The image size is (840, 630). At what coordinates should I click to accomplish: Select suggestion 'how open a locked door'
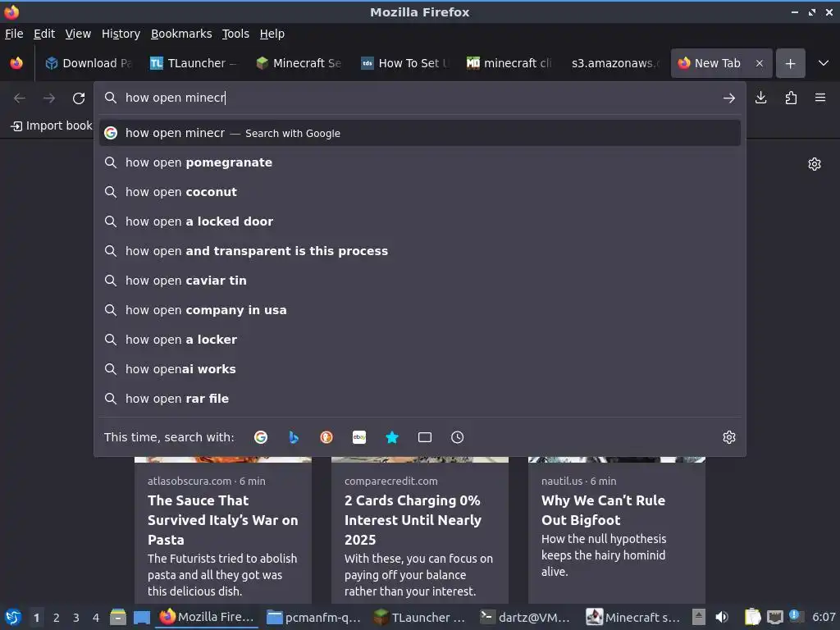419,221
